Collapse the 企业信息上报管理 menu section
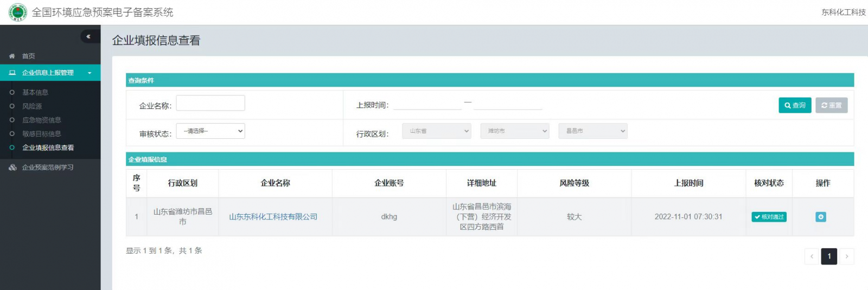This screenshot has width=868, height=290. pos(90,73)
